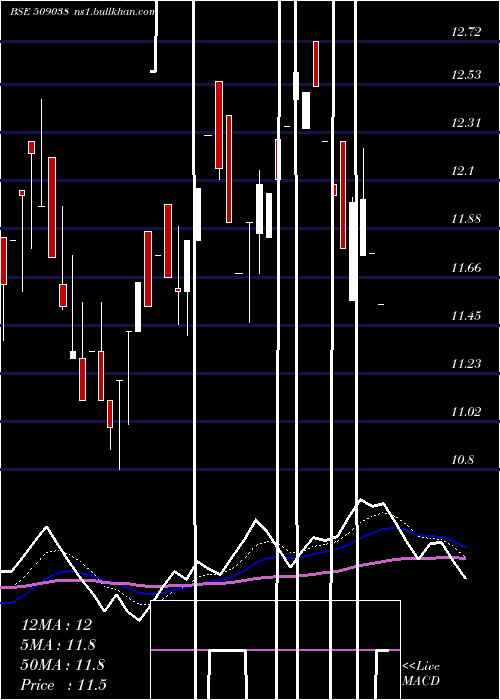
Task: Click the 11.66 price axis label
Action: pos(466,268)
